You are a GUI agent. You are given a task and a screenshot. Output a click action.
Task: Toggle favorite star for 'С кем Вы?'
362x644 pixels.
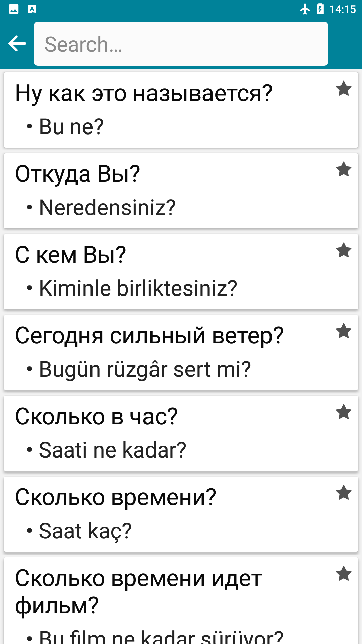344,250
